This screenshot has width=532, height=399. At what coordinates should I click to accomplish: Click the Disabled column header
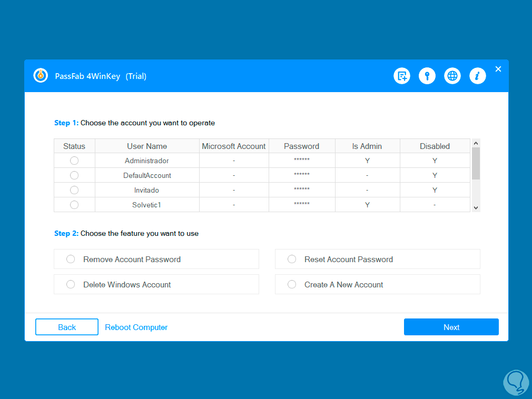point(435,146)
